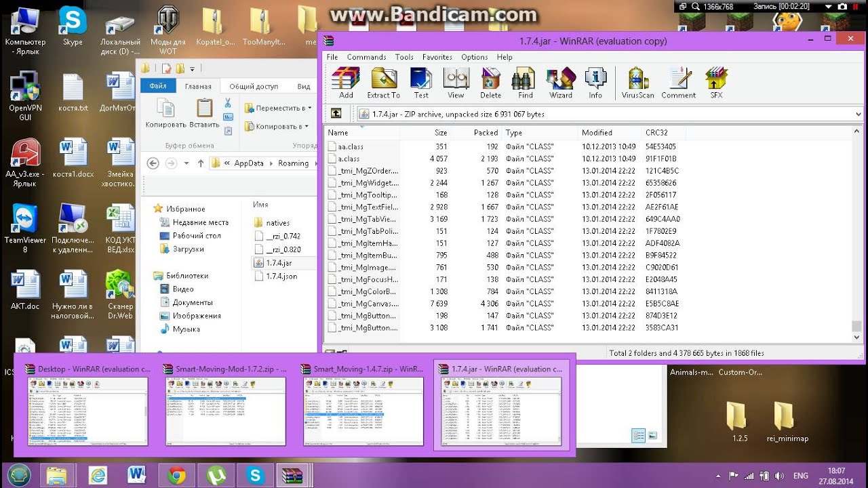Run the Test archive tool
The image size is (868, 488).
click(421, 83)
